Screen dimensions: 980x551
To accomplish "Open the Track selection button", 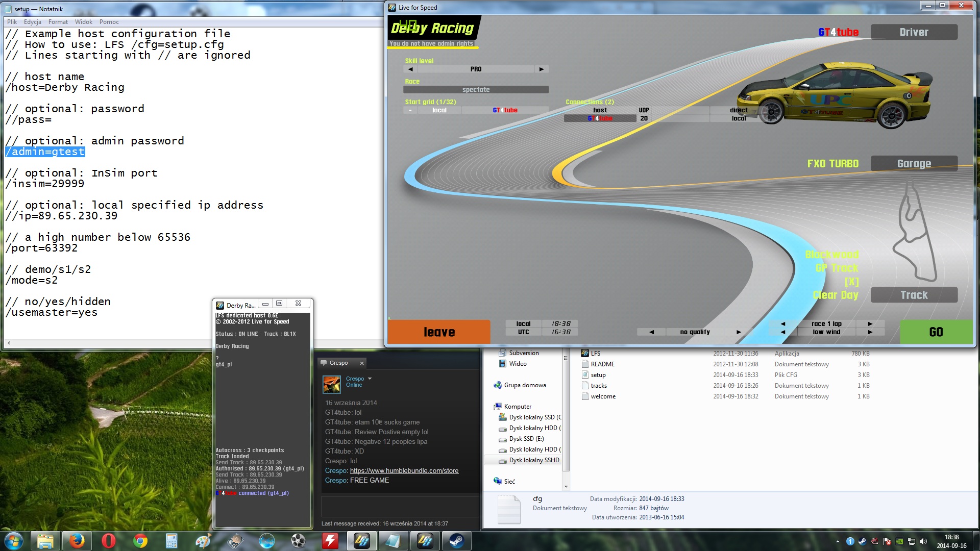I will point(914,295).
